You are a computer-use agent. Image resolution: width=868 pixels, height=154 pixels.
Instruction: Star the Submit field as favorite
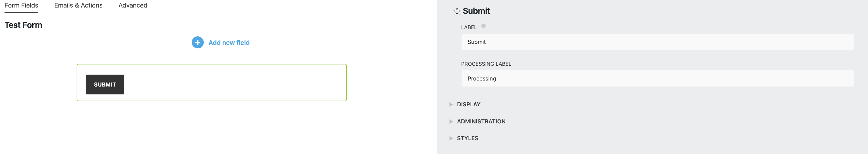tap(457, 11)
